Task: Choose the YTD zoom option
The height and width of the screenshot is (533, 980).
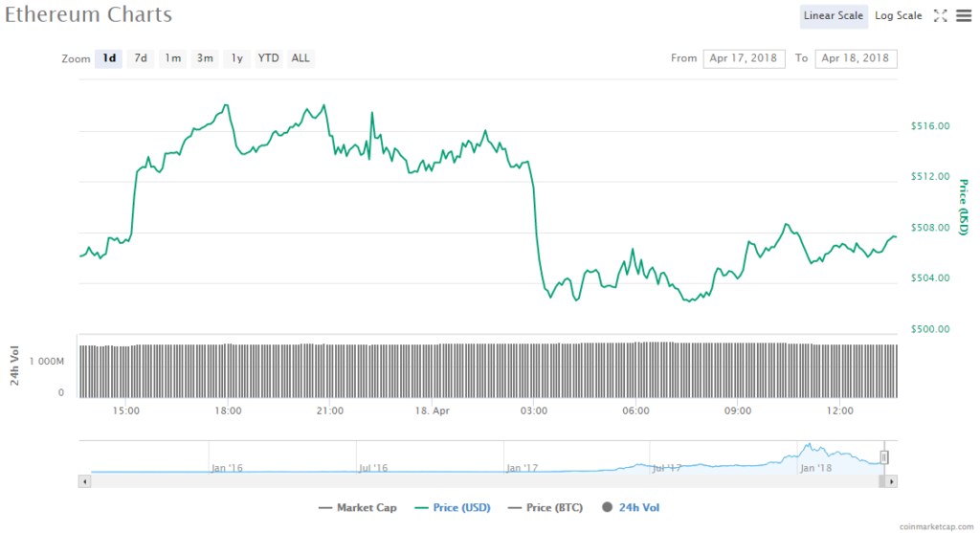Action: 269,58
